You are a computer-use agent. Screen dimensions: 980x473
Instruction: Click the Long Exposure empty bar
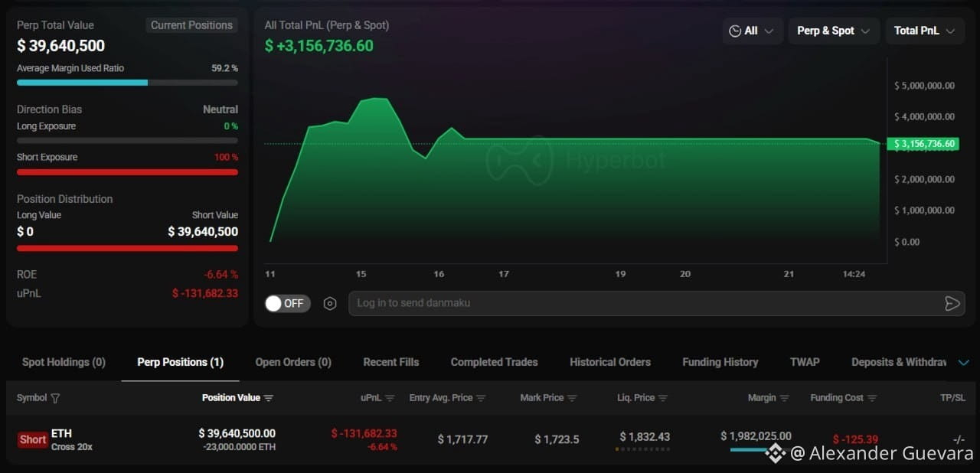pos(127,141)
